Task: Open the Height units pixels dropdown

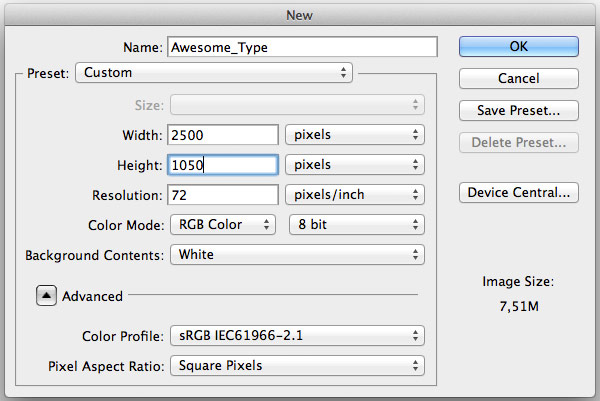Action: 355,165
